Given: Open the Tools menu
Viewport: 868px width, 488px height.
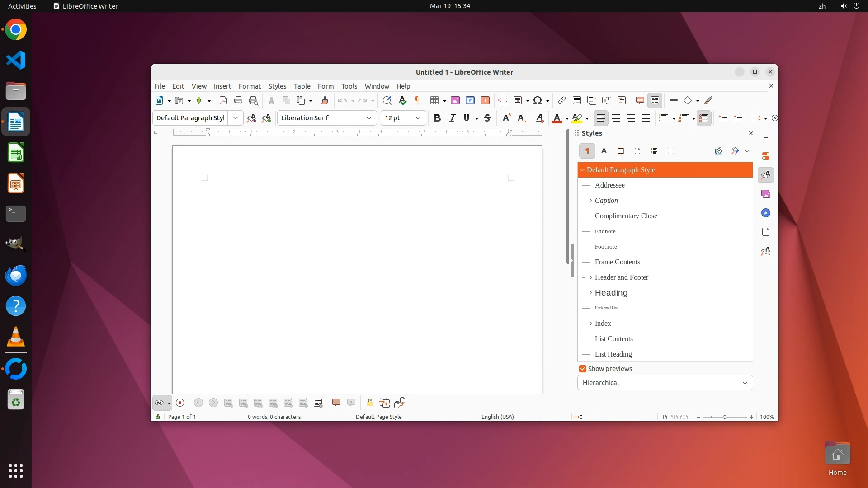Looking at the screenshot, I should 349,86.
